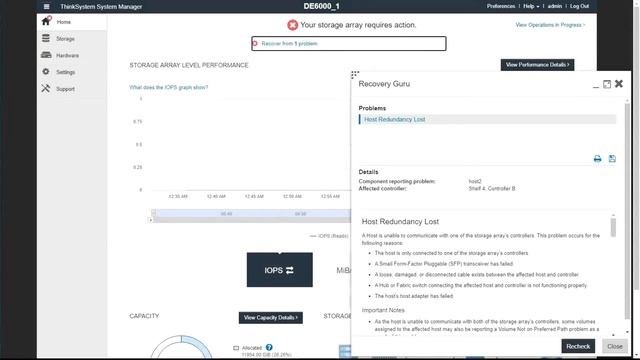Click the print icon in Recovery Guru
The image size is (640, 360).
[x=598, y=159]
